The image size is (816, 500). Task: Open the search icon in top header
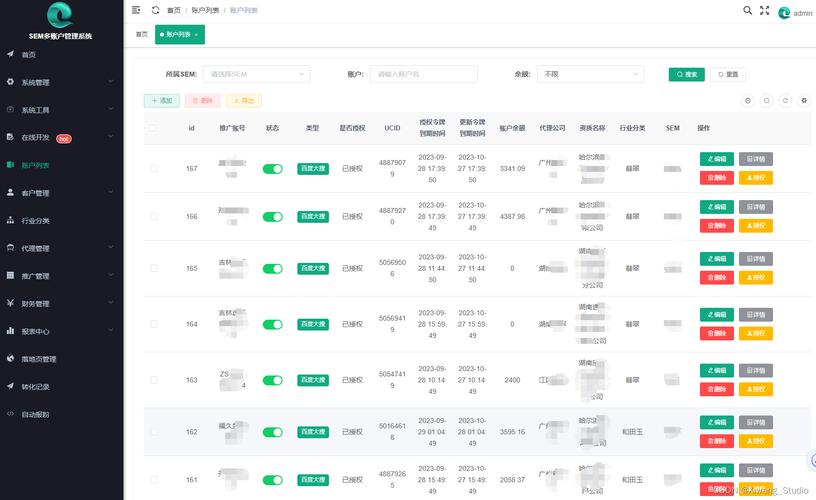click(x=747, y=11)
